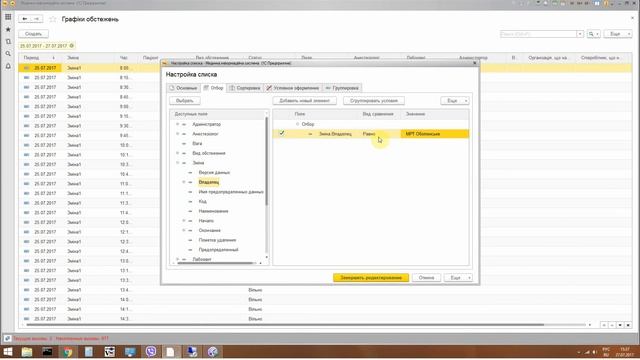Open Viber from the taskbar
Image resolution: width=640 pixels, height=360 pixels.
[151, 351]
